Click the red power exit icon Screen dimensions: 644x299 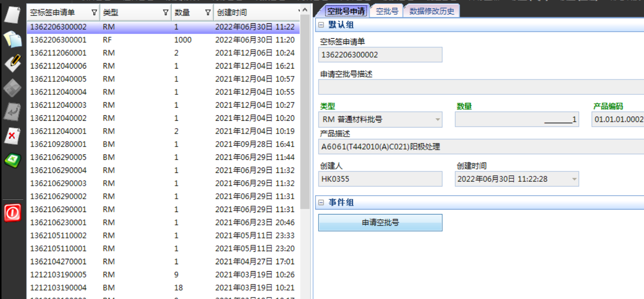(x=12, y=213)
